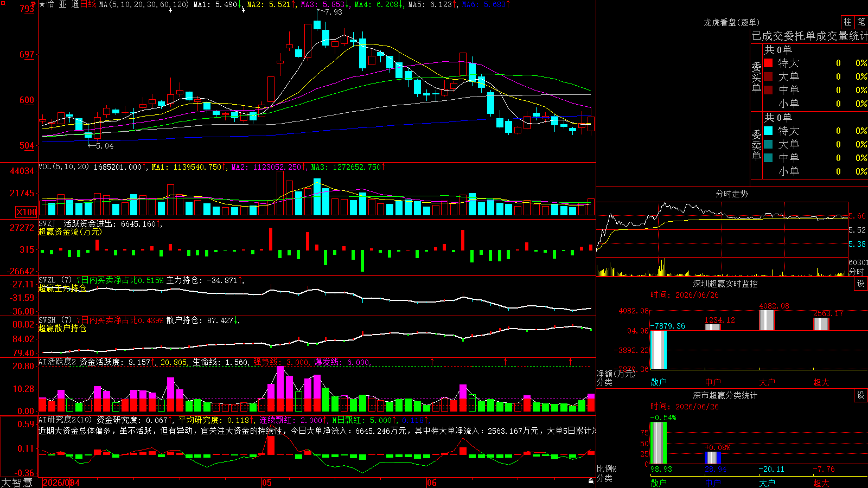868x488 pixels.
Task: Click the green 散户 bar labeled -0.54%
Action: [x=659, y=443]
